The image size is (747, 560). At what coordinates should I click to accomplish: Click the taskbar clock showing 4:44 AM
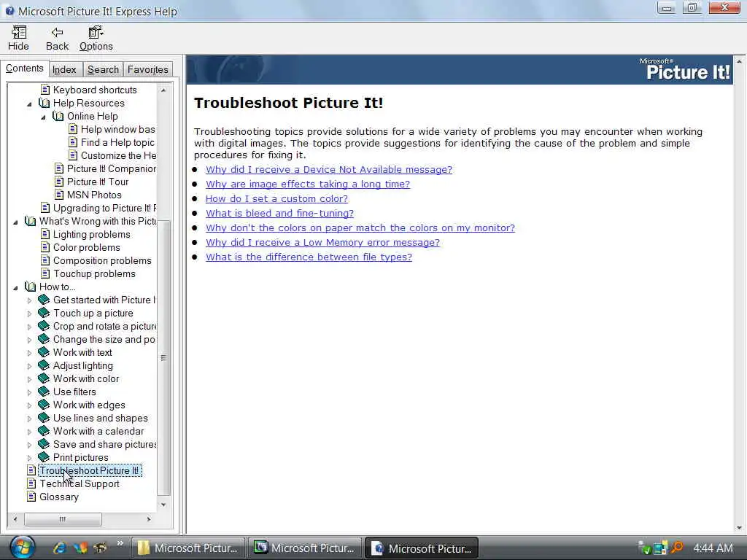713,548
